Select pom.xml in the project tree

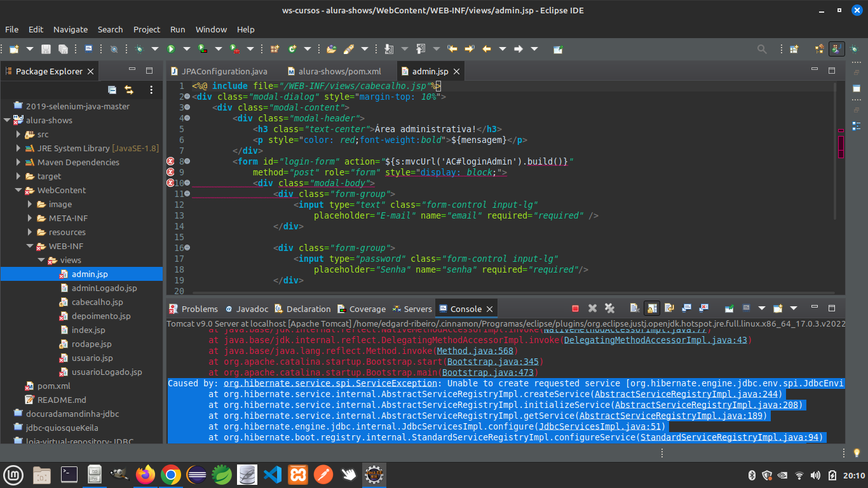point(53,386)
